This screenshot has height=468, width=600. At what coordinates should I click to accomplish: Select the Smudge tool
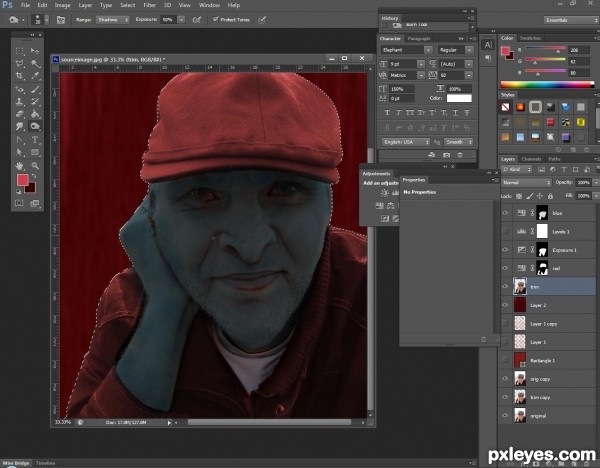19,126
